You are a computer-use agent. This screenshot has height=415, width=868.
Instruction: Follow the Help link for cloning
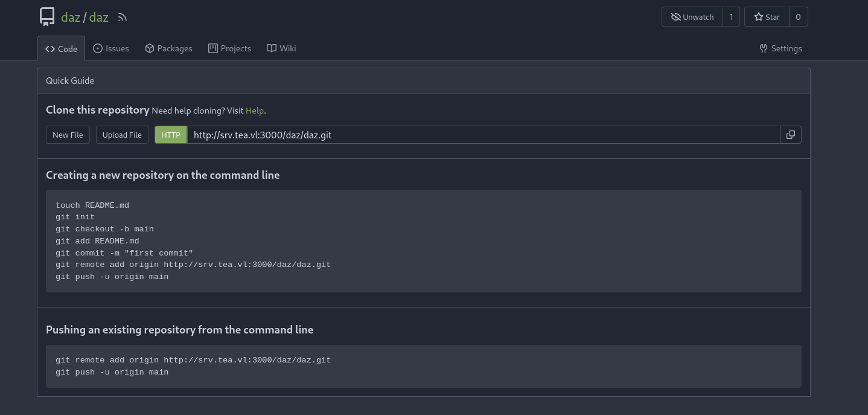(254, 111)
